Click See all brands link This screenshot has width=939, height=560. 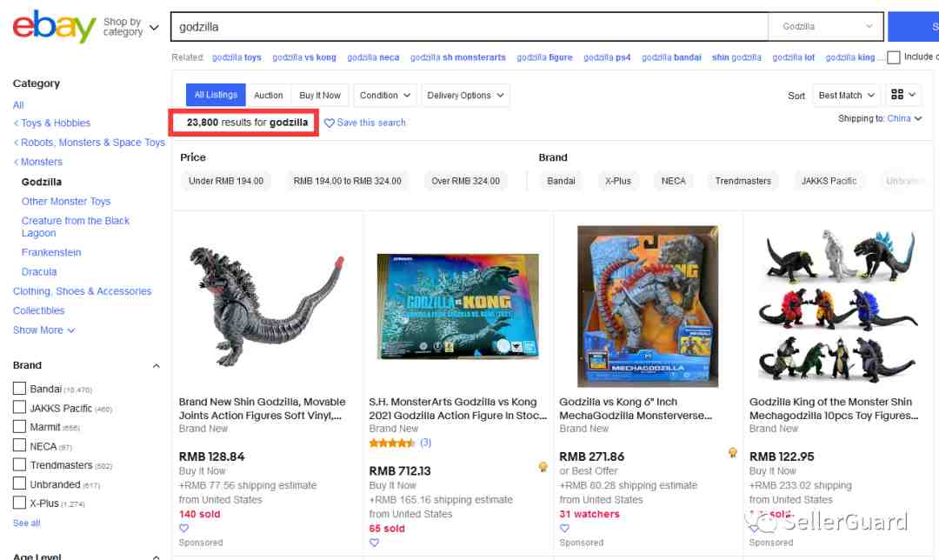click(27, 523)
